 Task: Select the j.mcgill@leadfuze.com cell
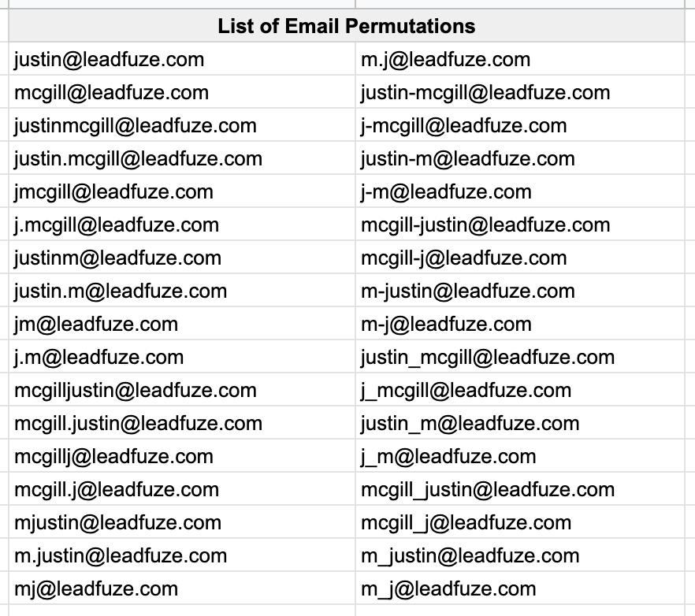[117, 225]
